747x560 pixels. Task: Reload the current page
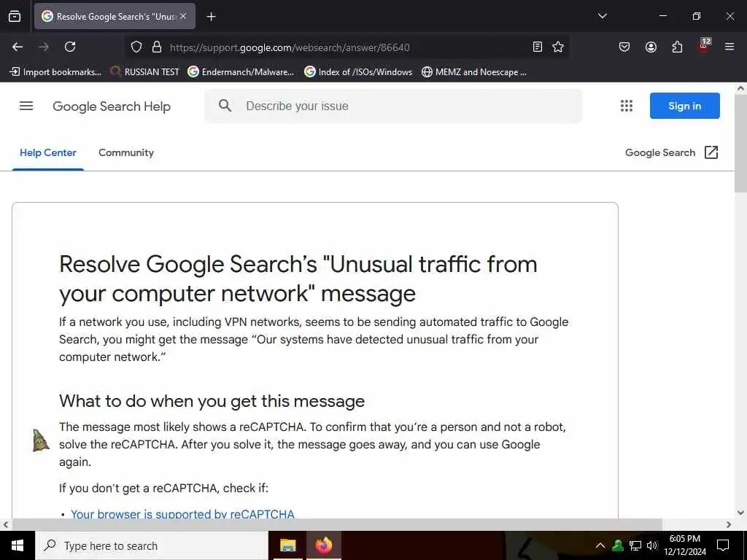click(70, 47)
